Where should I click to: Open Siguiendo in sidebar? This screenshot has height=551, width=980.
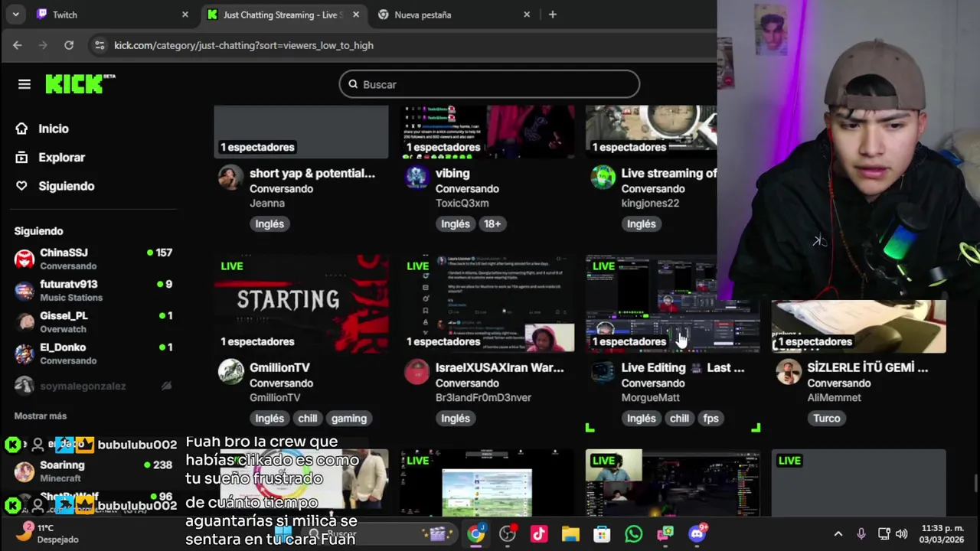tap(67, 186)
